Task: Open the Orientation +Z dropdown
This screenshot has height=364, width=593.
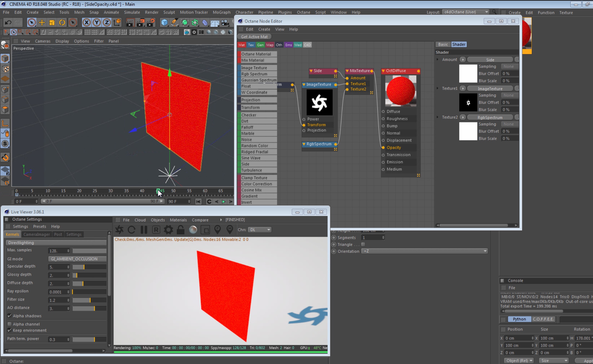Action: click(x=424, y=251)
